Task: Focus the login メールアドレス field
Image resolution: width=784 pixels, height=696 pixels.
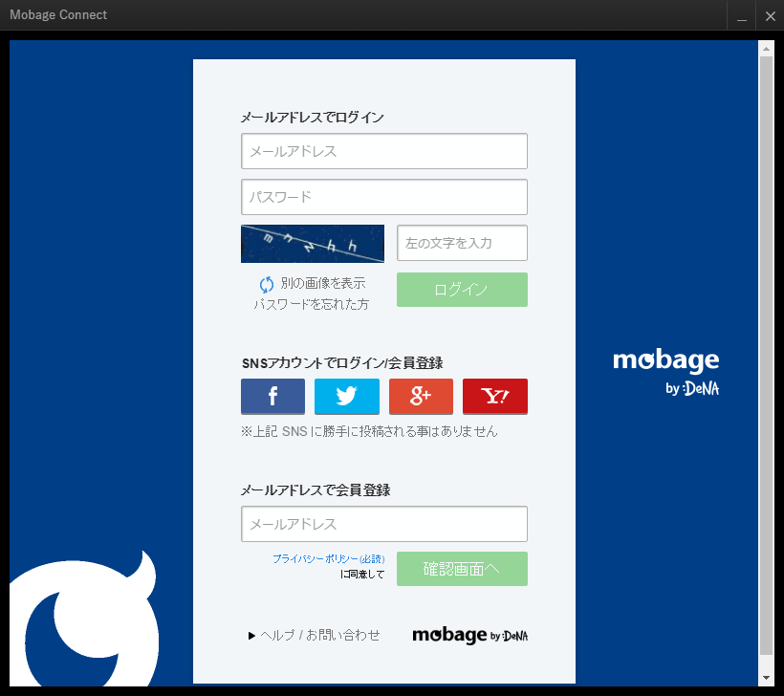Action: click(x=384, y=151)
